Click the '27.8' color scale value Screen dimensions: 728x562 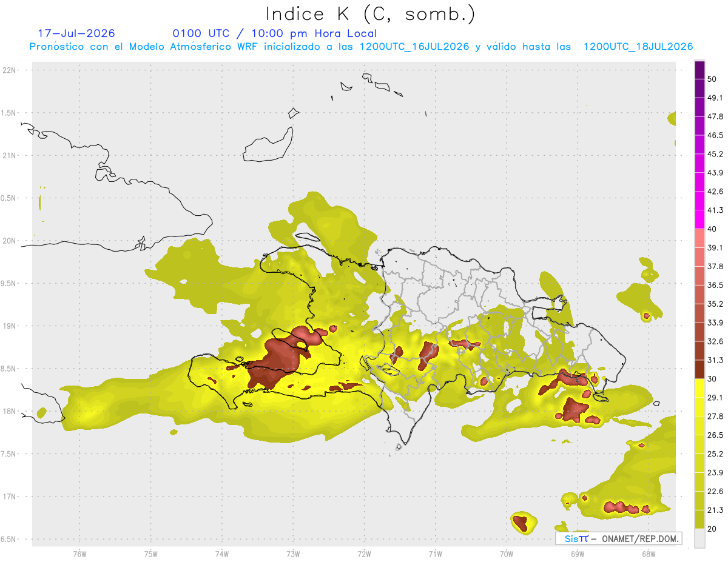click(715, 416)
